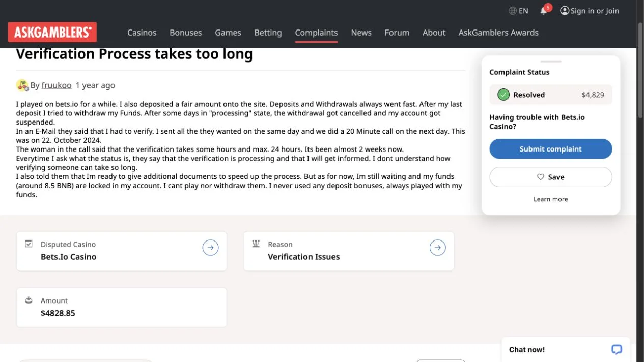Click the green Resolved checkmark icon

pyautogui.click(x=503, y=95)
